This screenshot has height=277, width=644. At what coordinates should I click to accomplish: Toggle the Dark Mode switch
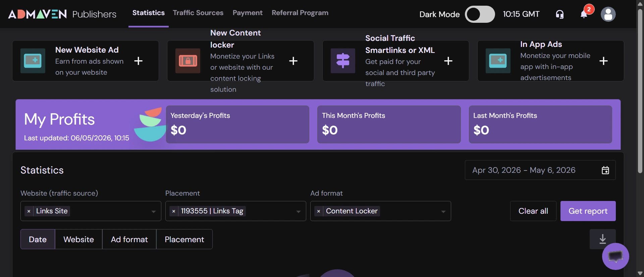point(480,14)
